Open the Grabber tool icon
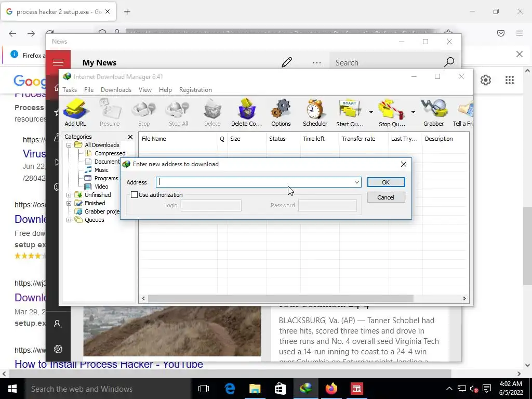Image resolution: width=532 pixels, height=399 pixels. pyautogui.click(x=434, y=113)
